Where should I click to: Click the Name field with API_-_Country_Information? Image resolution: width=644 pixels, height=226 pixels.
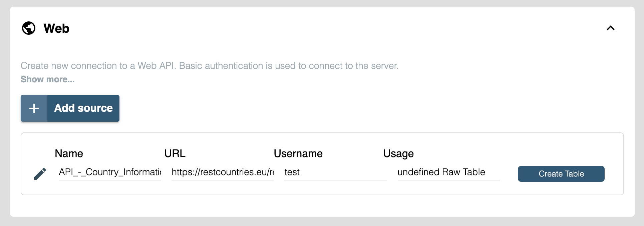[x=109, y=172]
